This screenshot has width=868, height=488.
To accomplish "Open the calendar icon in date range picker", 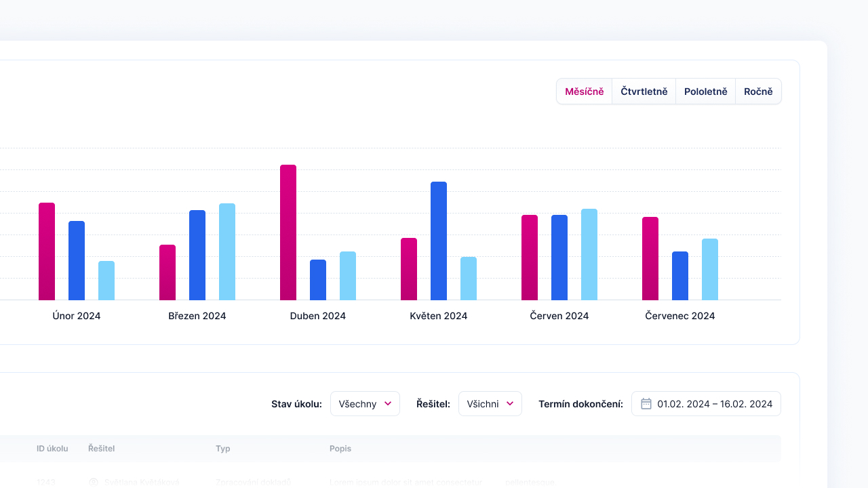I will 646,403.
